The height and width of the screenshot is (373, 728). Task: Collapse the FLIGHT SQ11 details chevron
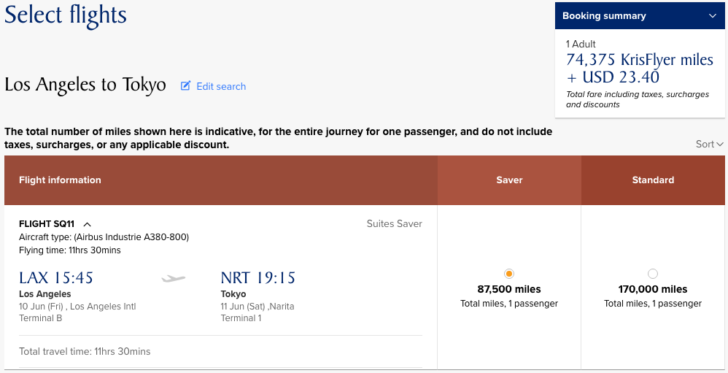(87, 224)
